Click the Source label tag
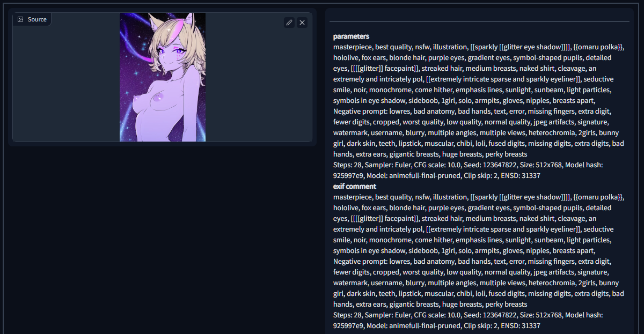Viewport: 644px width, 334px height. (32, 19)
